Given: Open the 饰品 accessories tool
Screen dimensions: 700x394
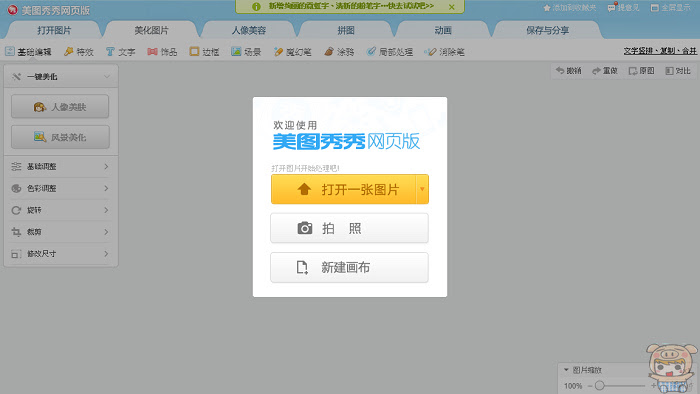Looking at the screenshot, I should click(162, 52).
